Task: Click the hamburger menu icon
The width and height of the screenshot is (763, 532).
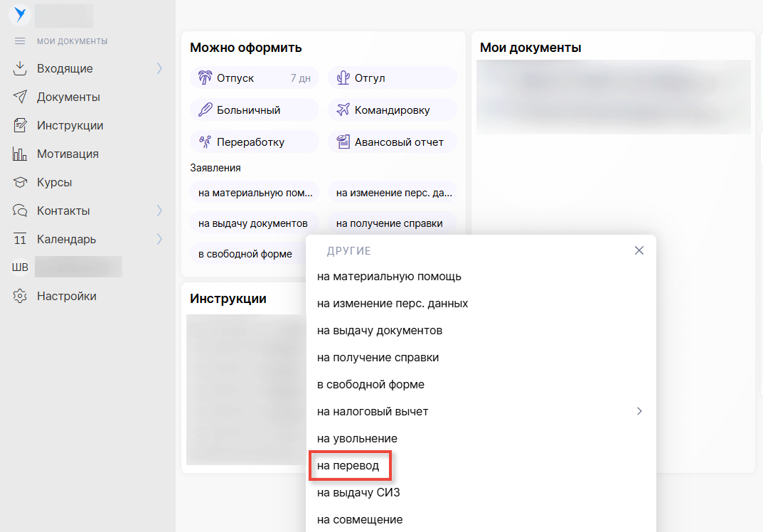Action: [x=20, y=41]
